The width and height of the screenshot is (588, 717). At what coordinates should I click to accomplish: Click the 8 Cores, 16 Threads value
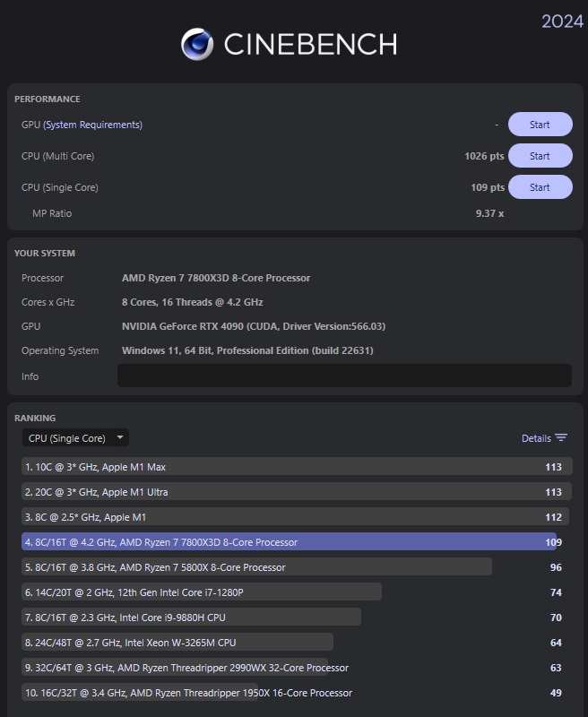[x=192, y=302]
